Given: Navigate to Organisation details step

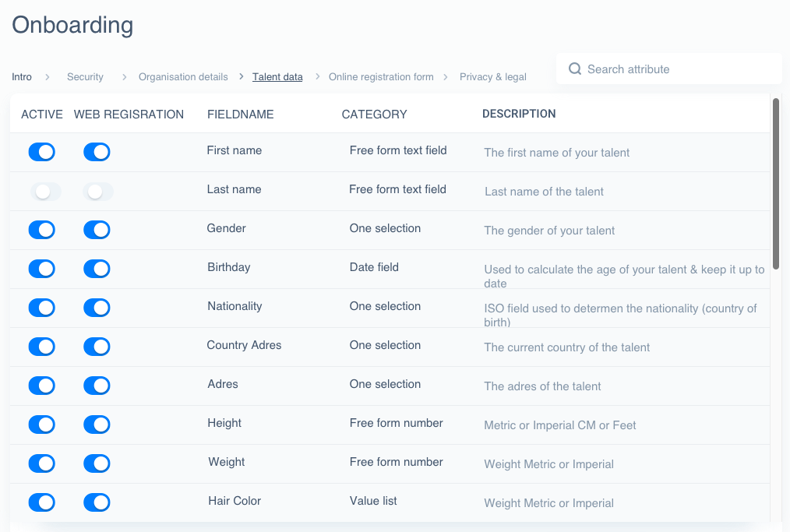Looking at the screenshot, I should click(183, 77).
